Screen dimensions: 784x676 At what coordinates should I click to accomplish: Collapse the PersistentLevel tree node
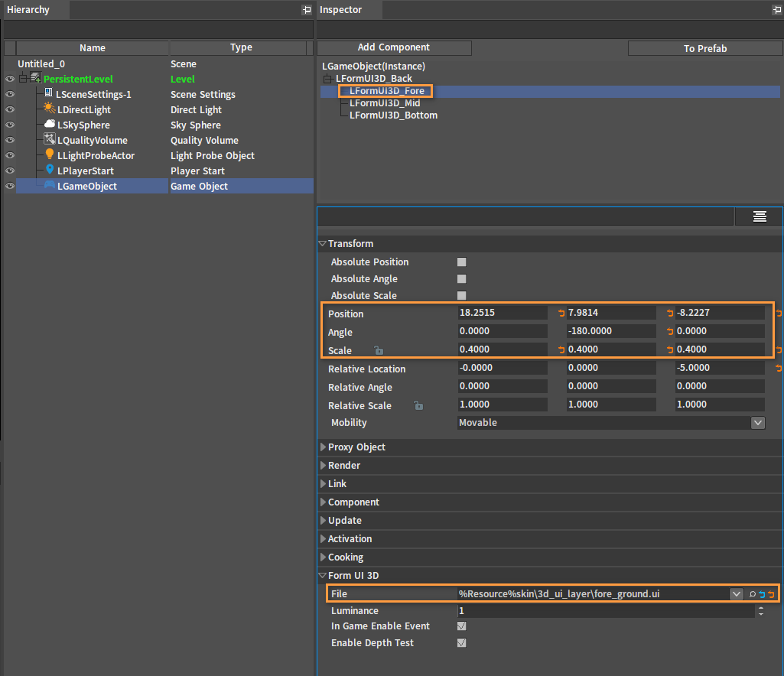pos(23,79)
